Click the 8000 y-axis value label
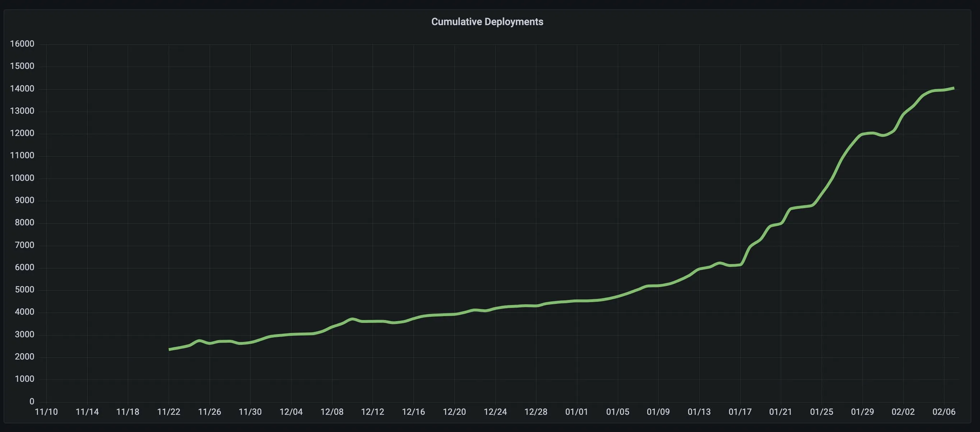The image size is (980, 432). coord(24,222)
